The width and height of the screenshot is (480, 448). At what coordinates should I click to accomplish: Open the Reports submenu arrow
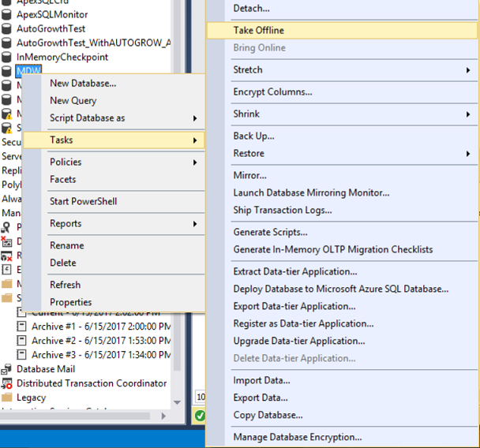[x=195, y=223]
